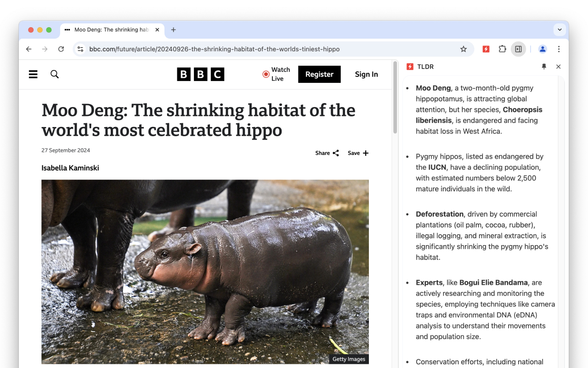Click the Sign In link
The width and height of the screenshot is (588, 368).
point(366,74)
